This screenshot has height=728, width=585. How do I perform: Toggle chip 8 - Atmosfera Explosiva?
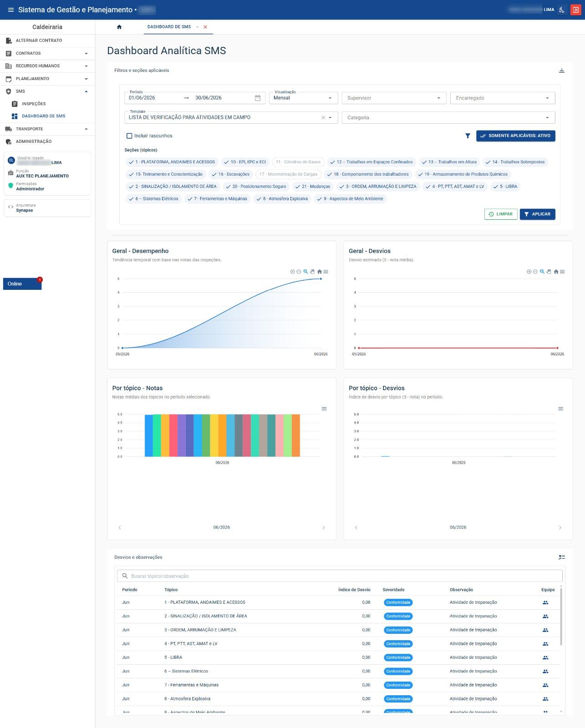282,199
